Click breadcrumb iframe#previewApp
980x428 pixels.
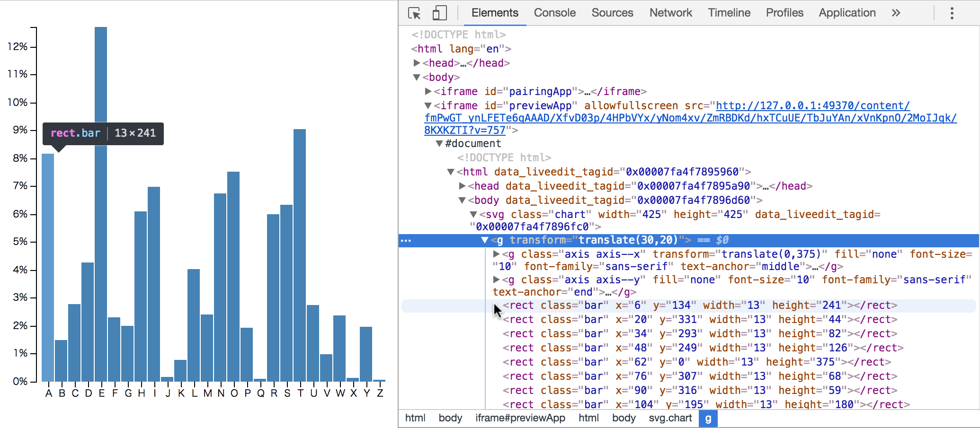[x=520, y=418]
